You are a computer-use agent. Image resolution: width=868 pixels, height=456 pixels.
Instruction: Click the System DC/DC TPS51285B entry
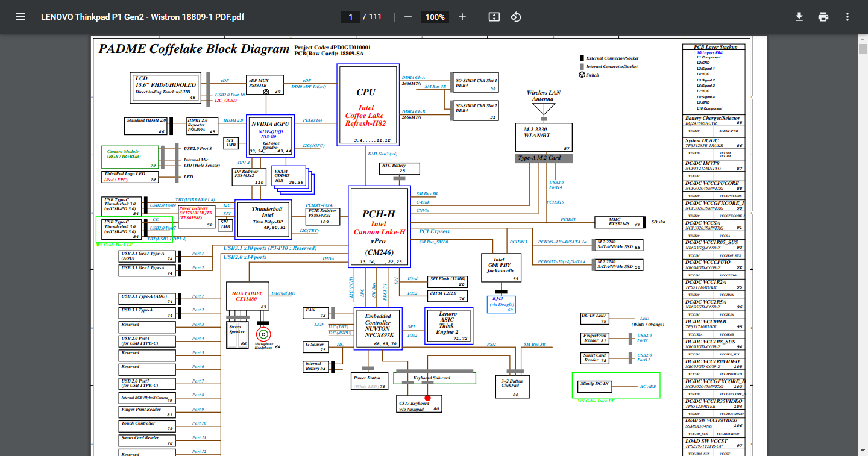(x=715, y=143)
